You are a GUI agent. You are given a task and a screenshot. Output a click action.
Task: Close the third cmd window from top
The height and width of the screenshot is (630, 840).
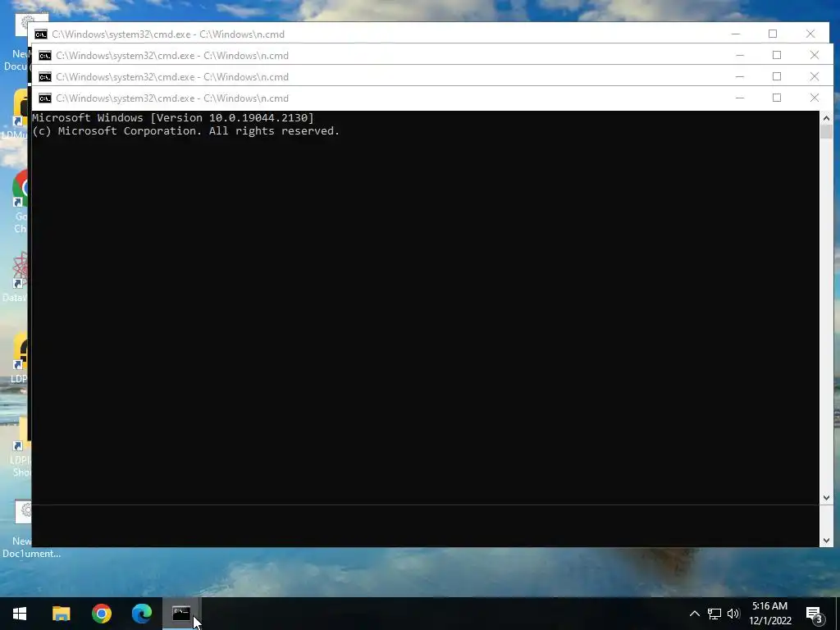815,76
